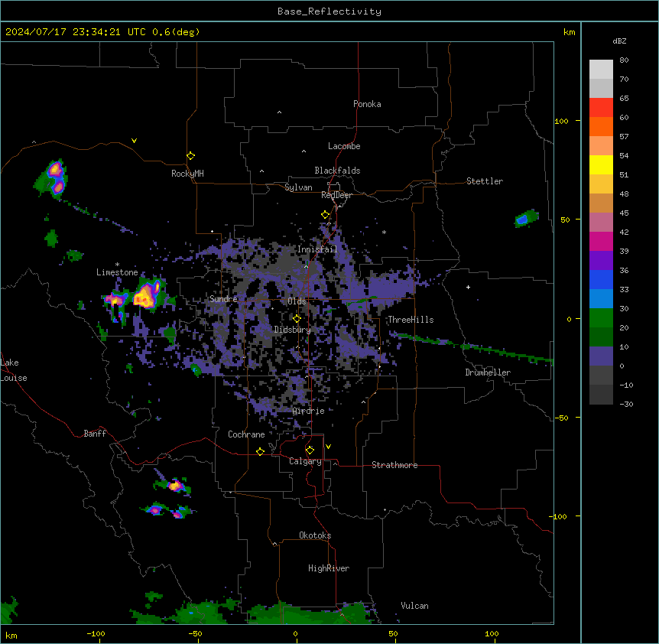Click the asterisk marker above Limestone
This screenshot has height=644, width=659.
coord(117,265)
